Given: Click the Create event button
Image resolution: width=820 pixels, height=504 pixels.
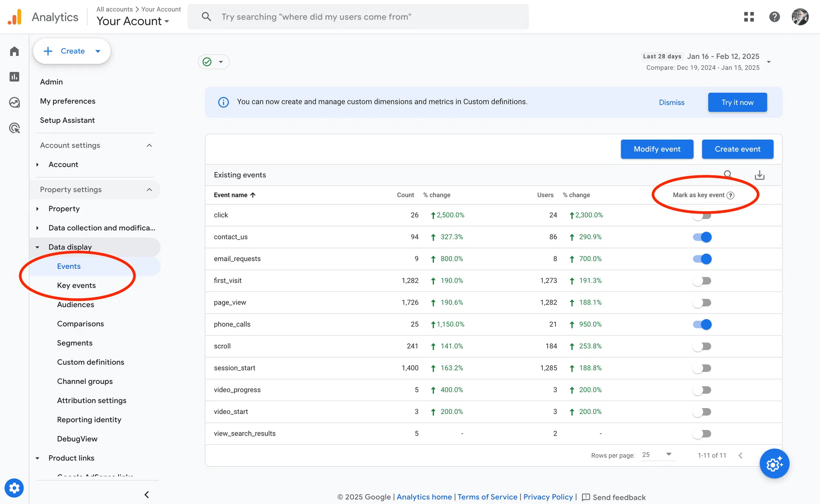Looking at the screenshot, I should coord(738,149).
